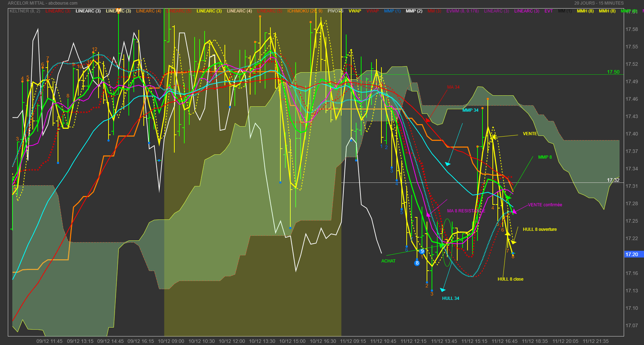Viewport: 644px width, 345px height.
Task: Select the white MMP (2) legend entry
Action: coord(414,11)
